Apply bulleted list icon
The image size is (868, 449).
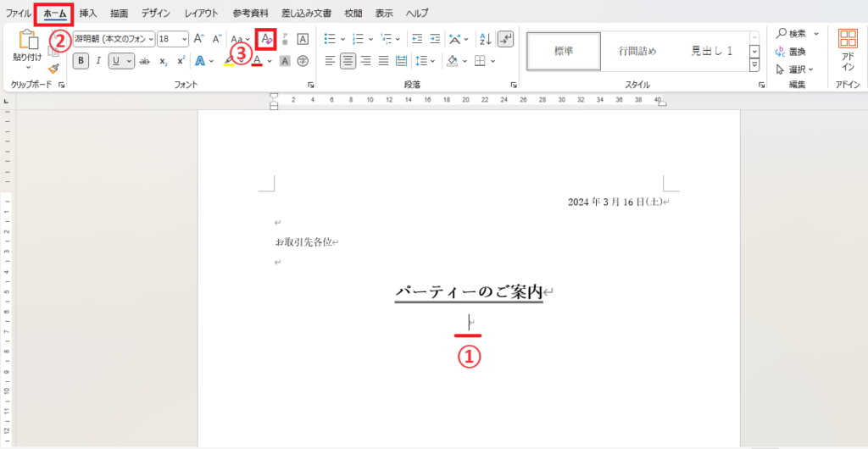point(330,39)
